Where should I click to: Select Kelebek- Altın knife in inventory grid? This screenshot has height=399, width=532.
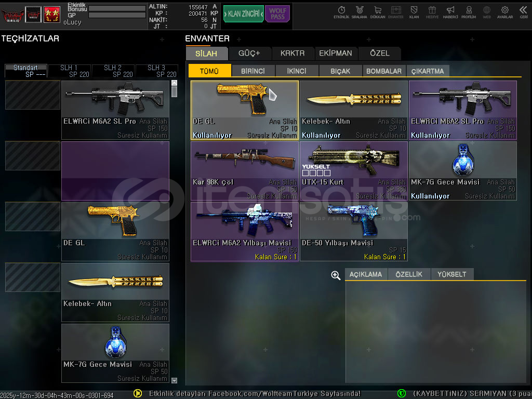[353, 110]
